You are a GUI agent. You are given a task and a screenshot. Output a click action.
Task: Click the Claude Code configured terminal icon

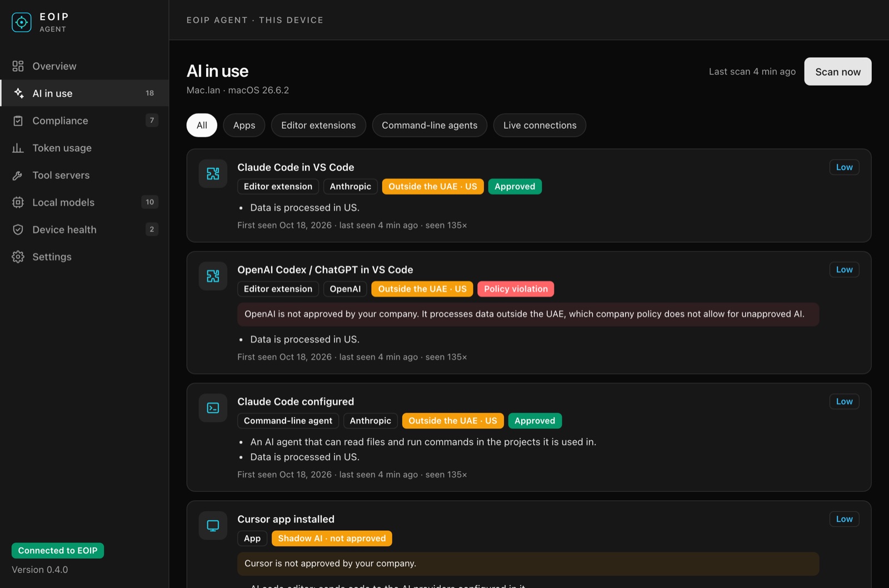[213, 408]
